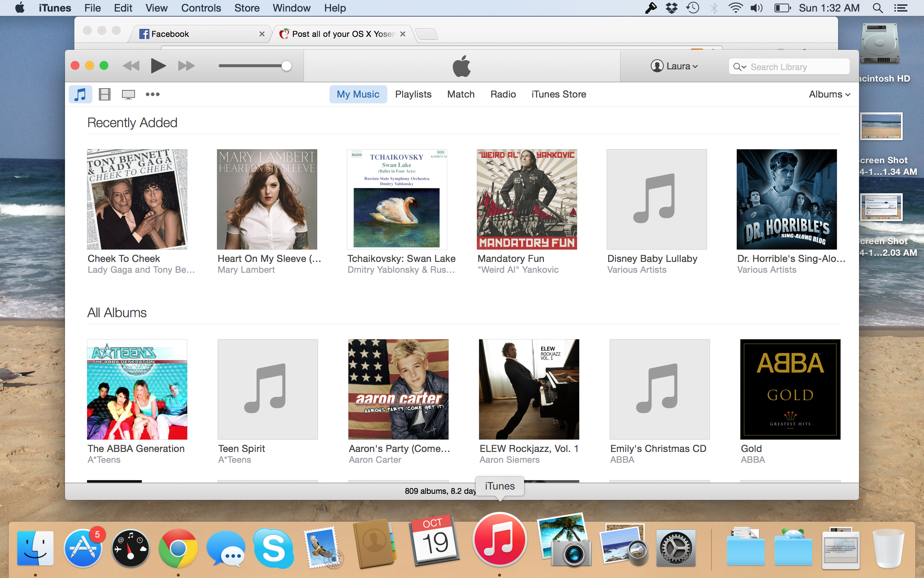Open the App Store Dock icon
This screenshot has width=924, height=578.
coord(83,548)
